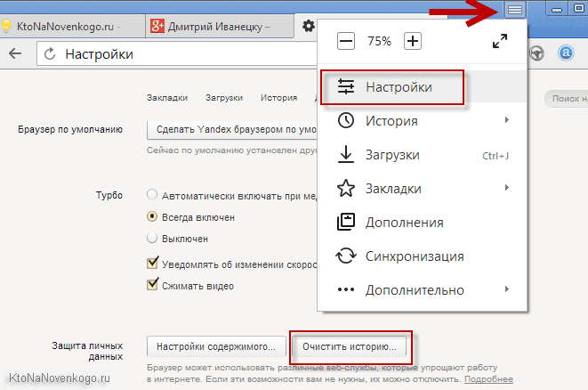Expand the Закладки submenu arrow

[x=507, y=188]
